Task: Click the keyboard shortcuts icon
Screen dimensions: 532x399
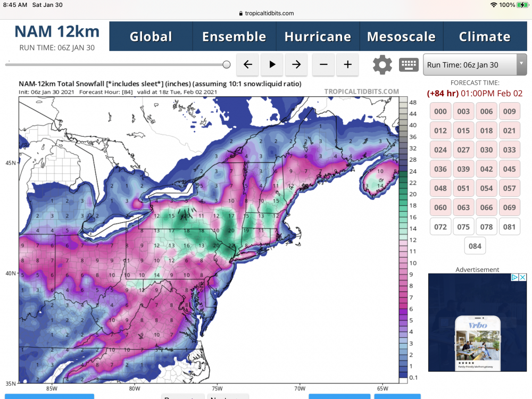Action: tap(409, 64)
